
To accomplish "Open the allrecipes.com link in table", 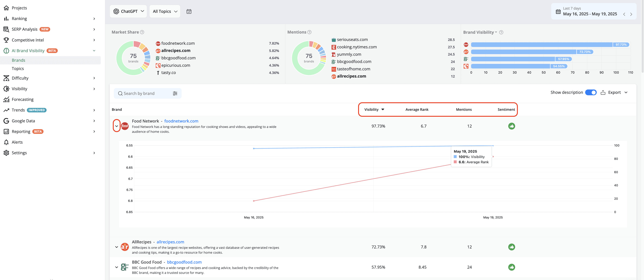I will [170, 242].
